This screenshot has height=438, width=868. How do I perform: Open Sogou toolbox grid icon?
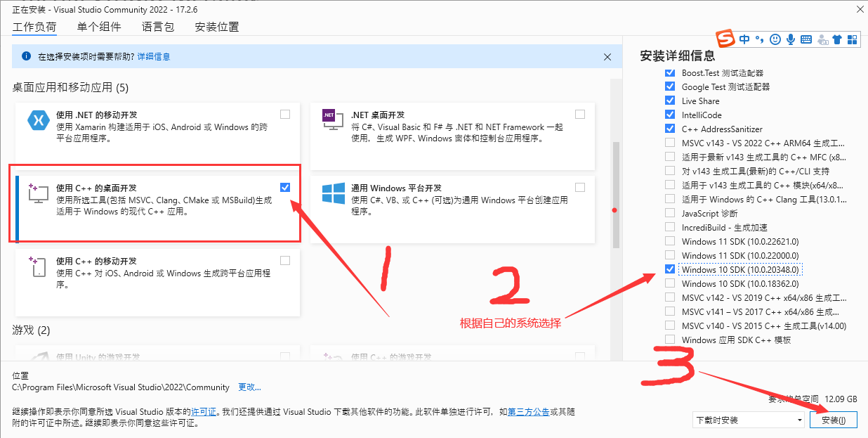pyautogui.click(x=853, y=39)
